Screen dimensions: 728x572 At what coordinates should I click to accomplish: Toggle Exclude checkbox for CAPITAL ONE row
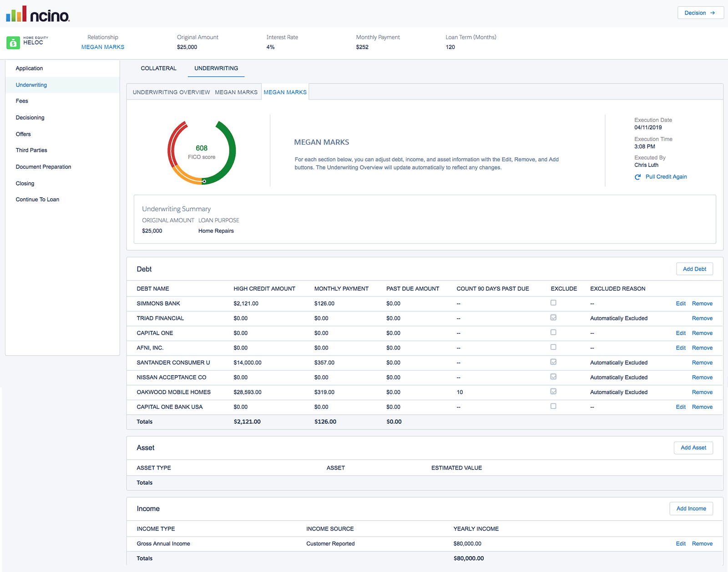553,332
